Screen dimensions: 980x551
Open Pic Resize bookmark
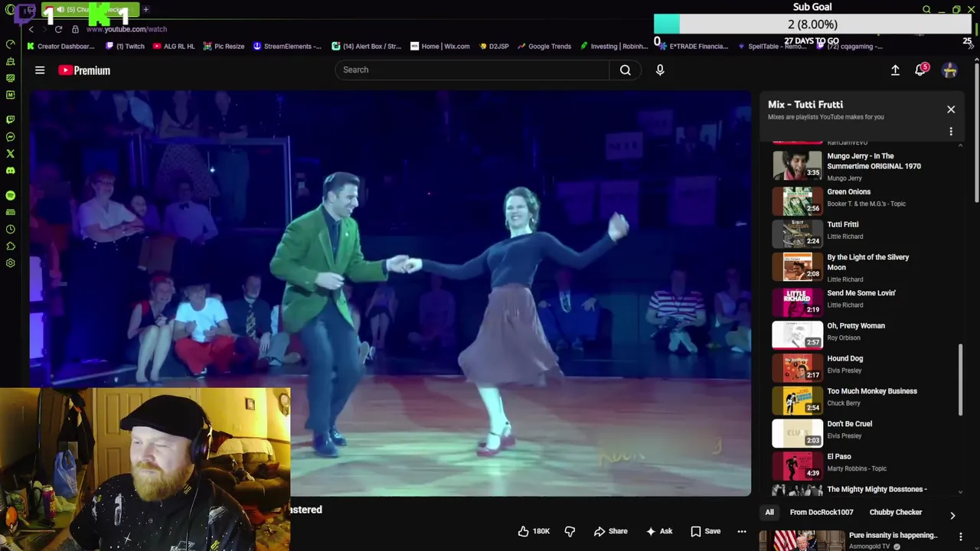coord(224,46)
